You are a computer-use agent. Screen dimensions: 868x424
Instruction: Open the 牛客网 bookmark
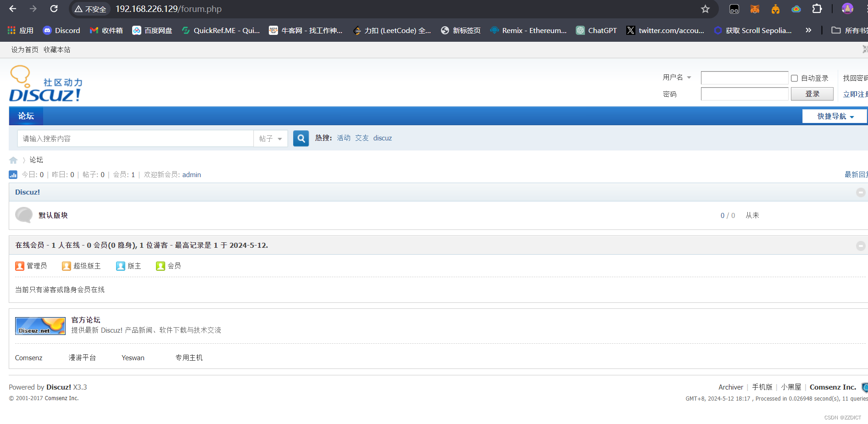tap(306, 30)
